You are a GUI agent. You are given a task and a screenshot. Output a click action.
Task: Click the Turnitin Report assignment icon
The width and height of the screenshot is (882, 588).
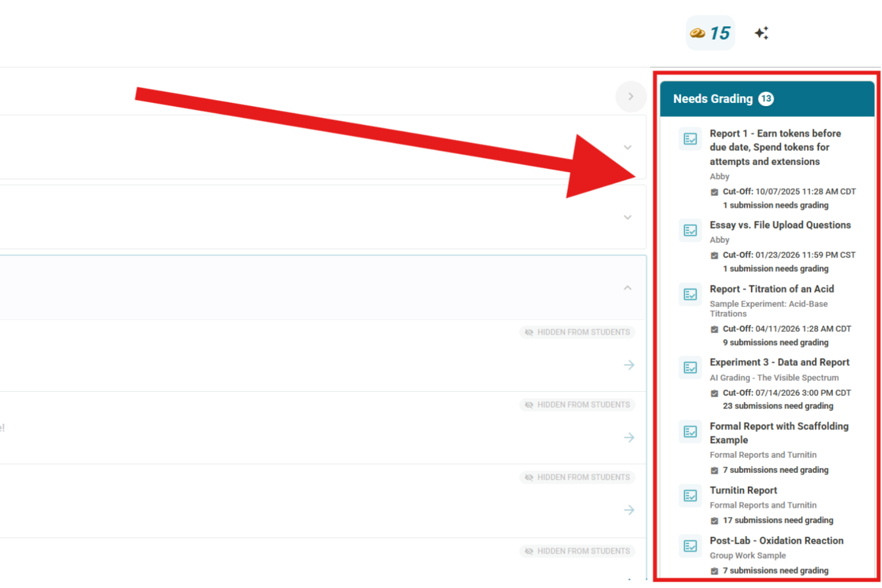[x=690, y=496]
